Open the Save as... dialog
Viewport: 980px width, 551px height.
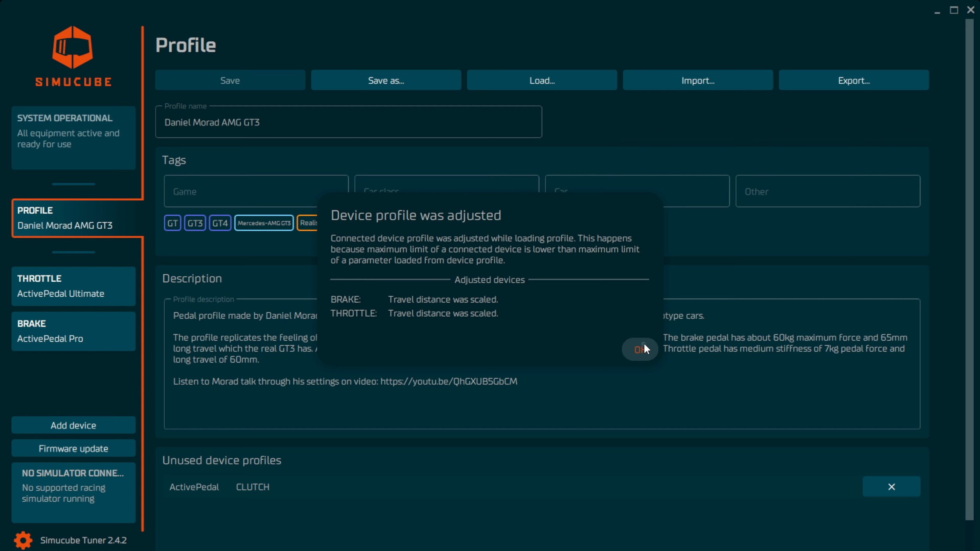point(386,80)
